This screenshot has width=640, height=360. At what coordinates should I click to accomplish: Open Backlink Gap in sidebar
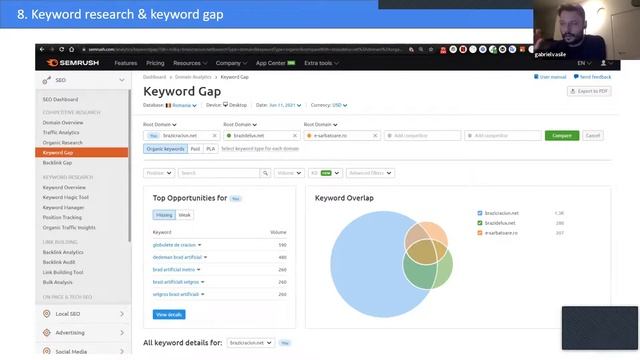(57, 162)
